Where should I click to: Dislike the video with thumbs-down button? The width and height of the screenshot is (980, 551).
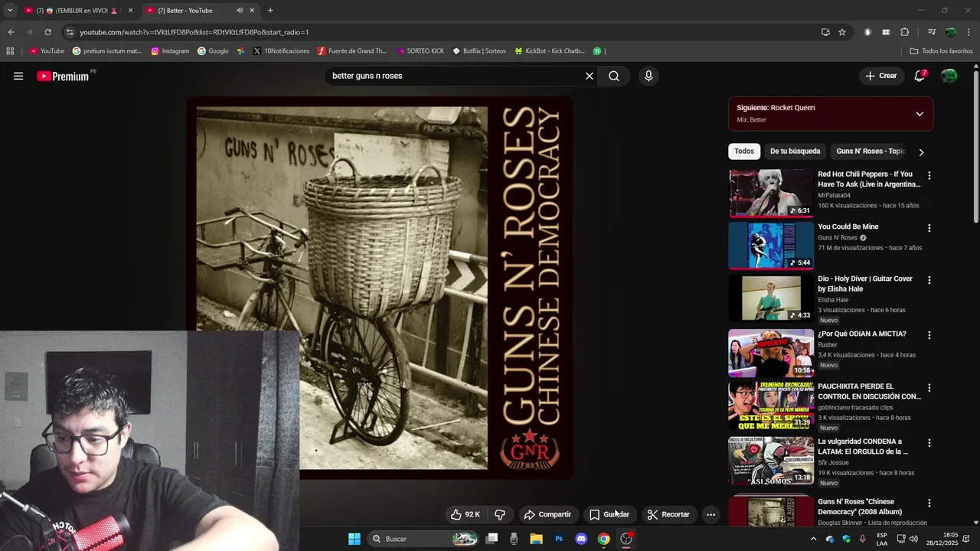click(500, 514)
